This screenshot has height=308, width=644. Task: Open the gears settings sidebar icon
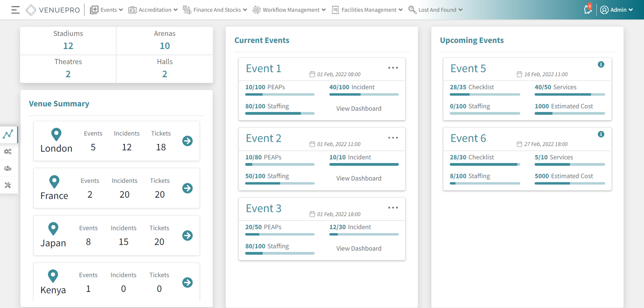pyautogui.click(x=8, y=152)
